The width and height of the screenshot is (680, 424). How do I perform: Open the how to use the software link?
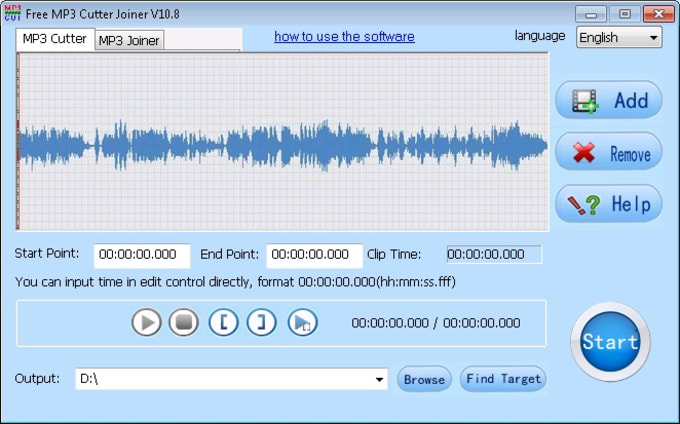point(344,36)
